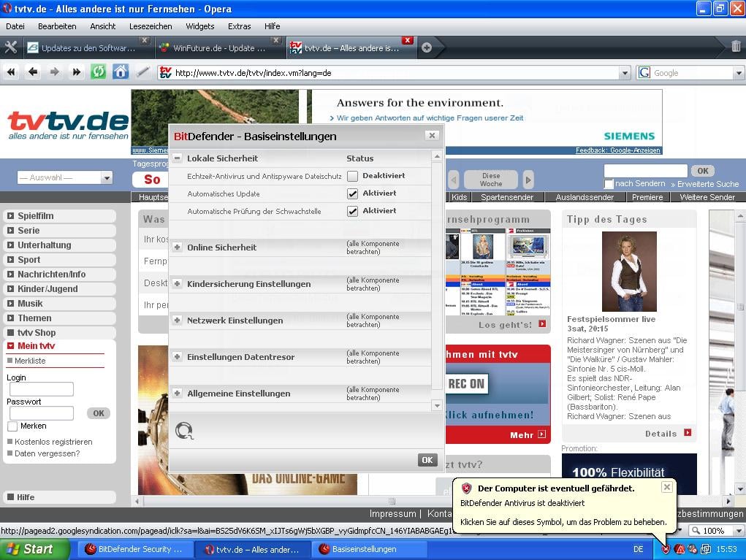746x560 pixels.
Task: Go forward with the forward arrow
Action: [55, 72]
